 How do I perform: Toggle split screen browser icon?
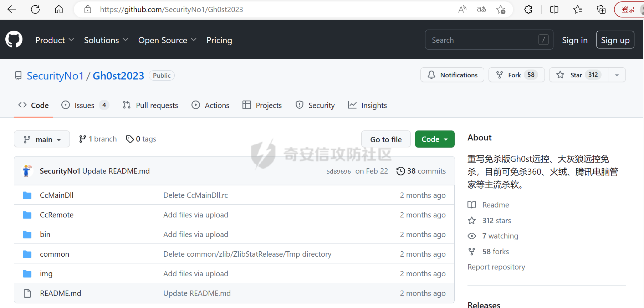coord(554,10)
